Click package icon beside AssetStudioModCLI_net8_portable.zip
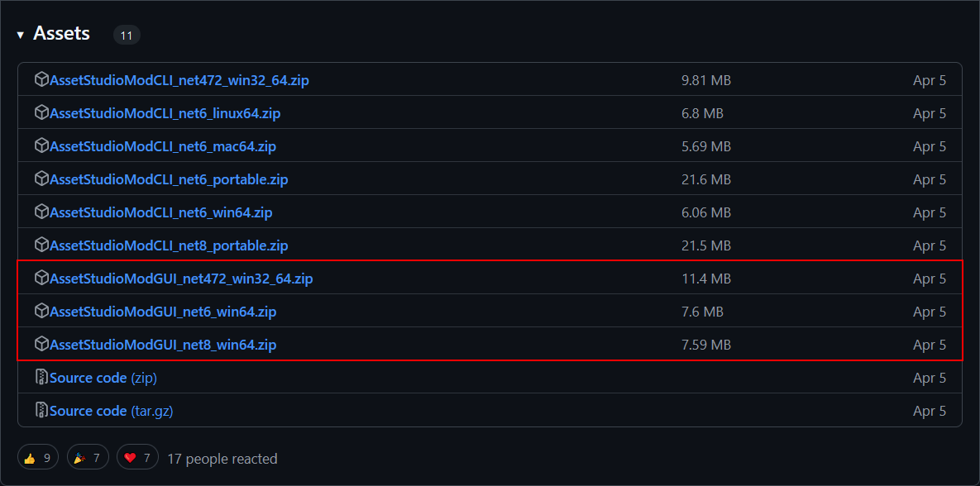Screen dimensions: 980x486 click(41, 245)
